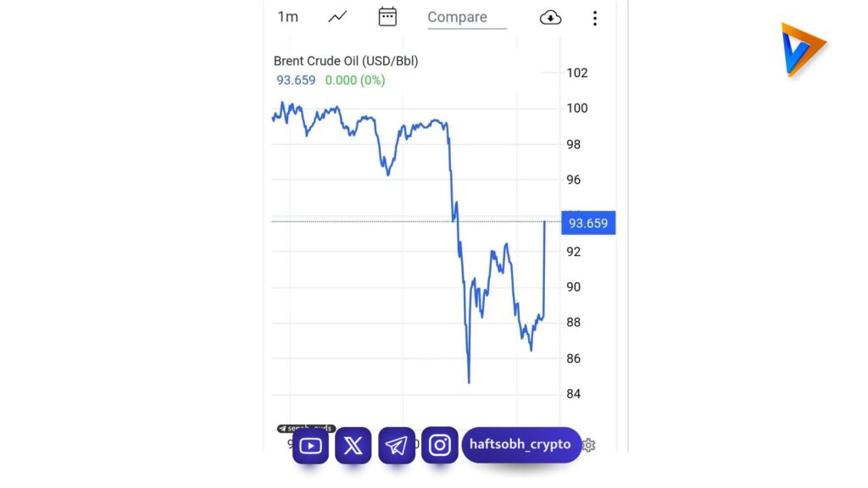Click the 0.000 (0%) change value
Image resolution: width=868 pixels, height=488 pixels.
[355, 80]
